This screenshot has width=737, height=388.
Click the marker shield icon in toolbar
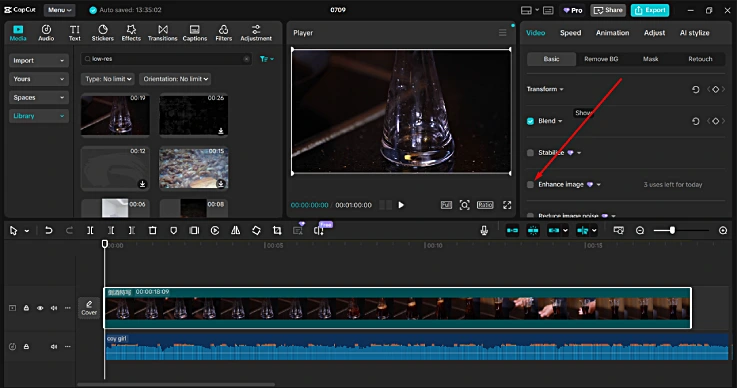173,230
